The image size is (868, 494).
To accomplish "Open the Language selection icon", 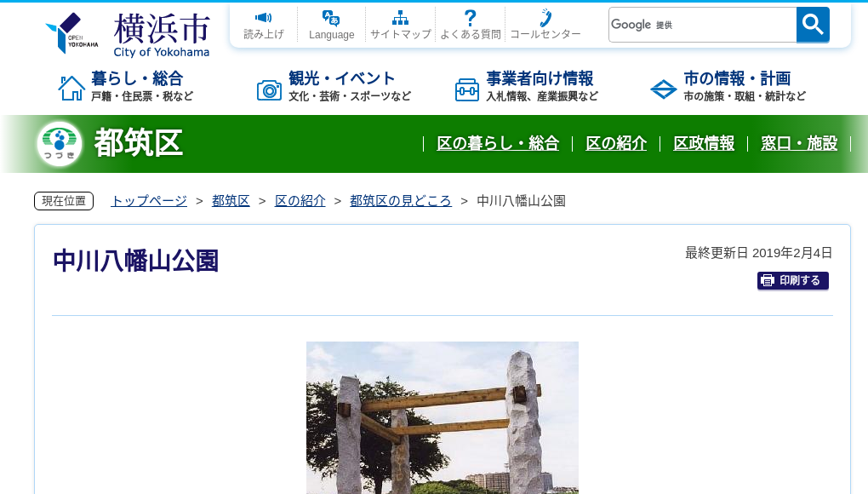I will [x=331, y=18].
